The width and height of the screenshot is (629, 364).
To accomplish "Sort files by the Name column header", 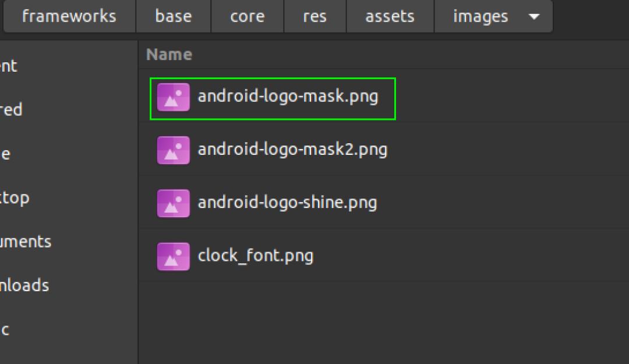I will pos(168,54).
